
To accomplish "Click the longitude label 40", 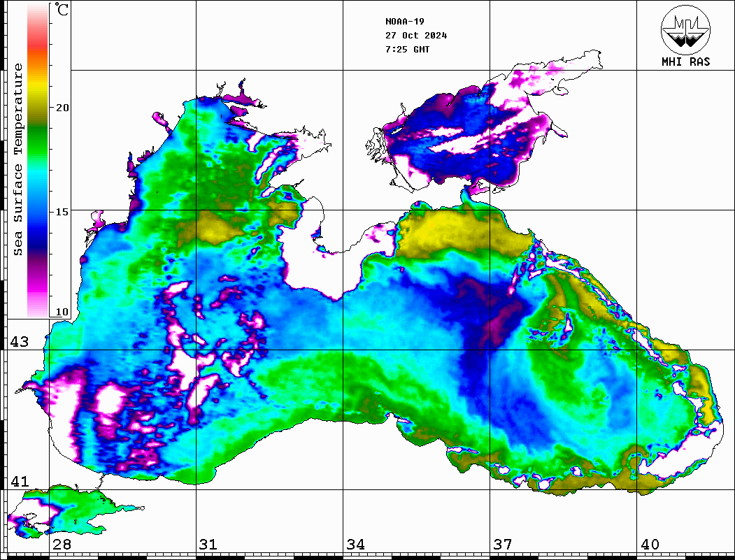I will (650, 545).
